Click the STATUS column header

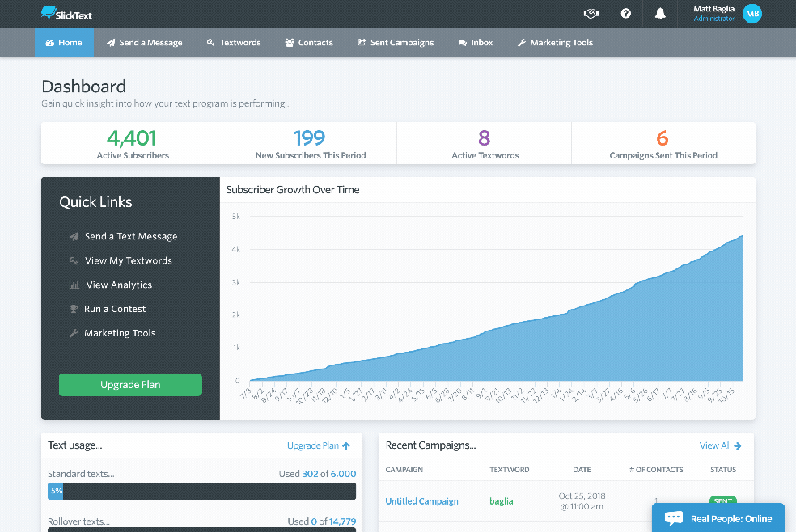tap(723, 470)
